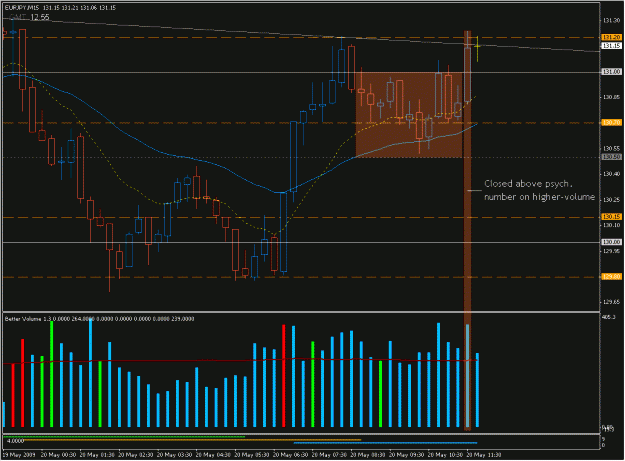Click the latest yellow candle at 131.15
This screenshot has width=625, height=461.
click(x=477, y=49)
